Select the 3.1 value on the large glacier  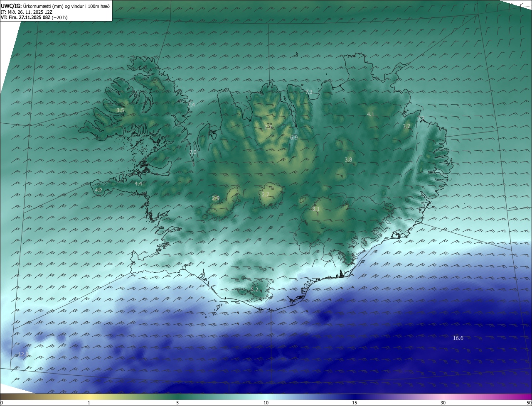(x=316, y=209)
